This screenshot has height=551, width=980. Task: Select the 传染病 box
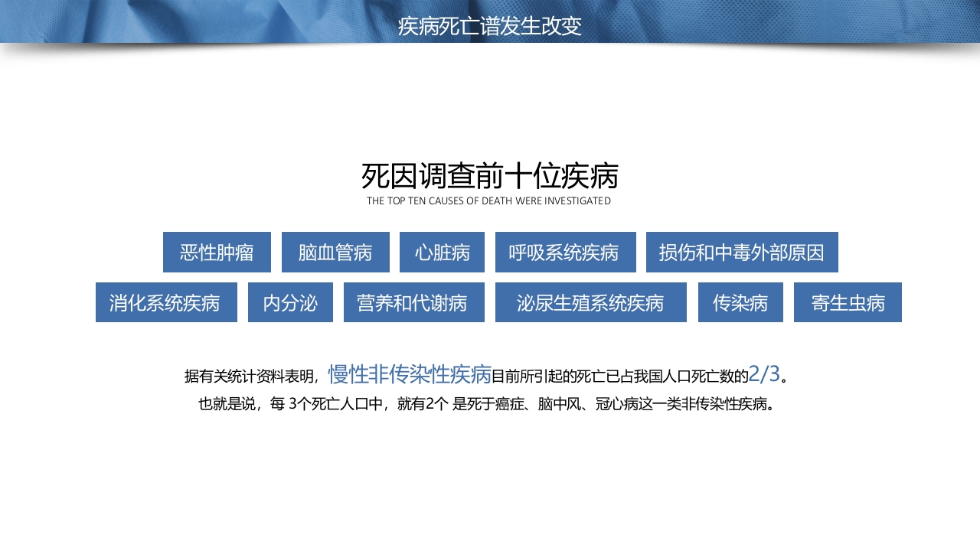tap(740, 302)
